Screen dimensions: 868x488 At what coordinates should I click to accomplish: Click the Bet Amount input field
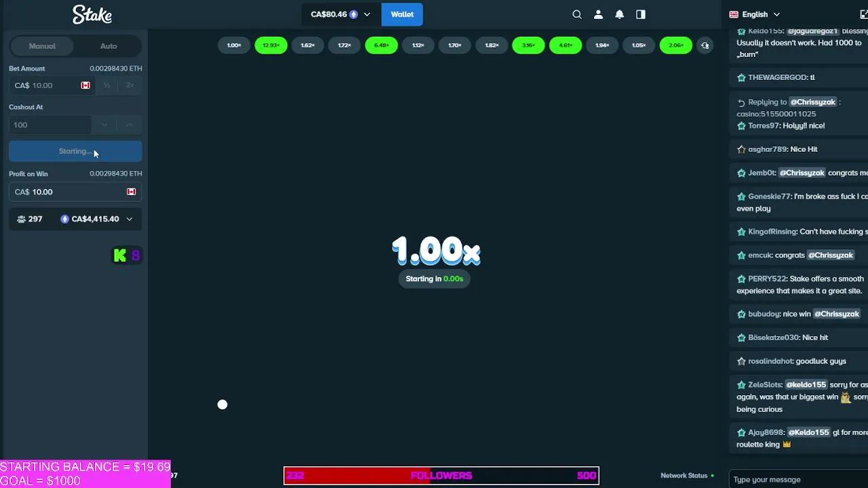tap(52, 85)
